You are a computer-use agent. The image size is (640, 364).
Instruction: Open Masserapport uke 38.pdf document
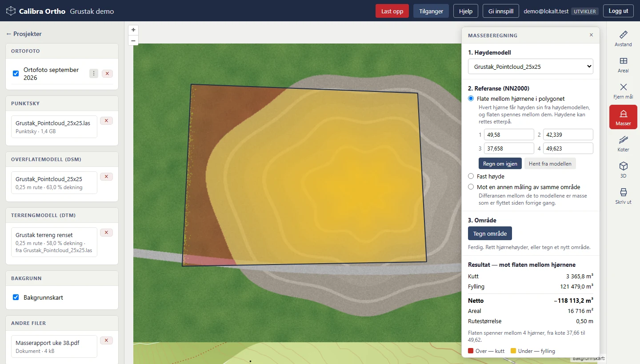tap(54, 346)
